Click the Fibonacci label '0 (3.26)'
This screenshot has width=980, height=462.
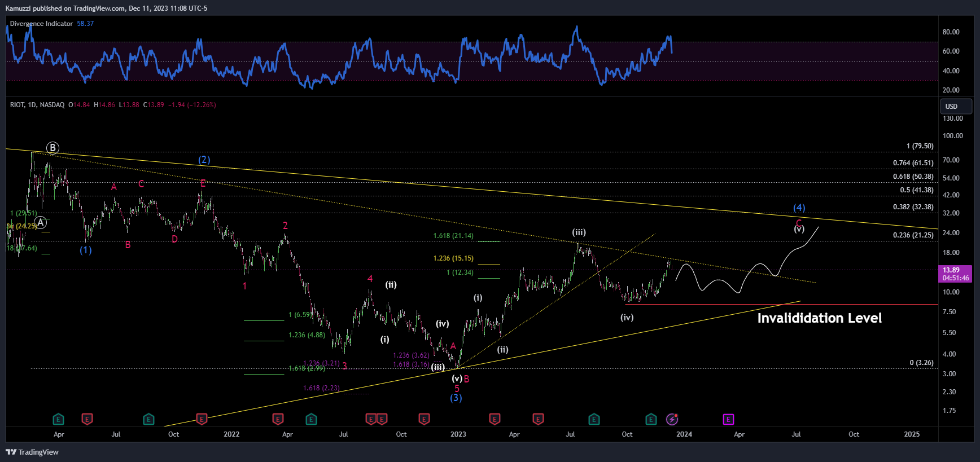click(x=921, y=363)
